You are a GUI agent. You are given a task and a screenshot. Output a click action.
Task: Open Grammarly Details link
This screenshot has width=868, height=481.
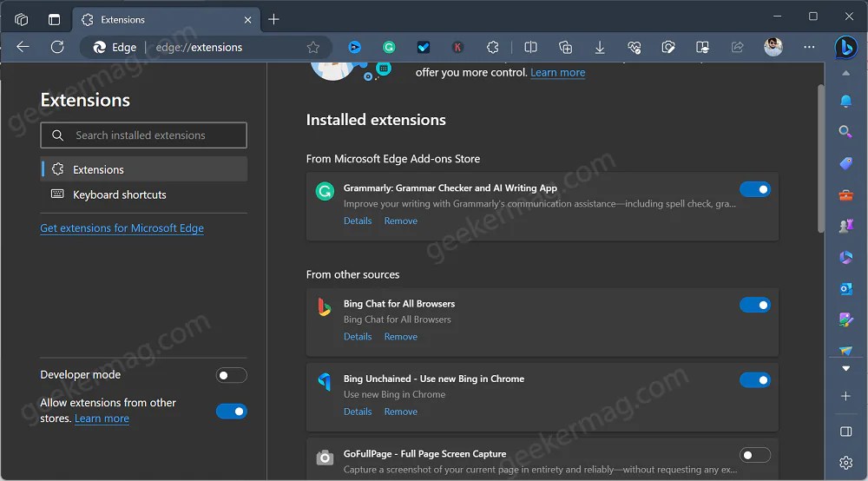pyautogui.click(x=358, y=221)
